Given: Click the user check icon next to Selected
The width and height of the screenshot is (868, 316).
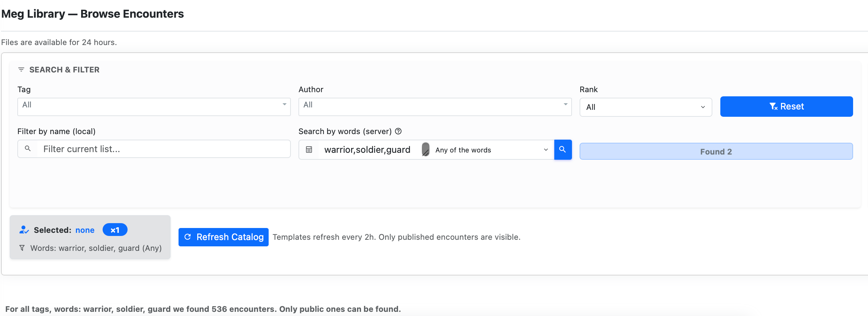Looking at the screenshot, I should tap(24, 230).
